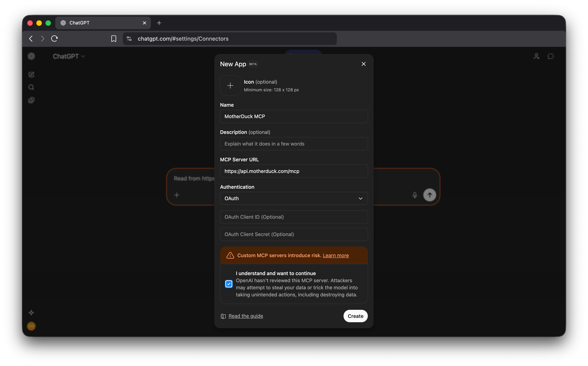Open the 'Learn more' link in the warning
Image resolution: width=588 pixels, height=366 pixels.
(x=336, y=255)
